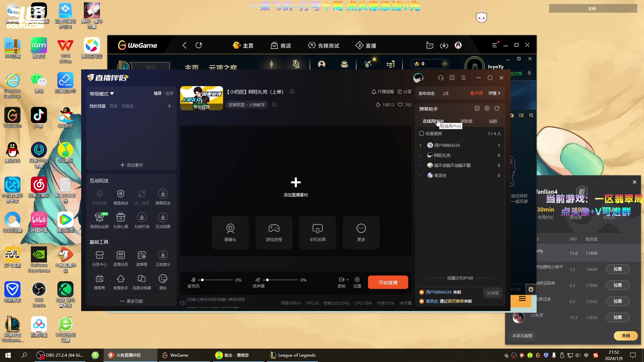Open 弹幕助手 list filter icon
644x362 pixels.
[477, 108]
